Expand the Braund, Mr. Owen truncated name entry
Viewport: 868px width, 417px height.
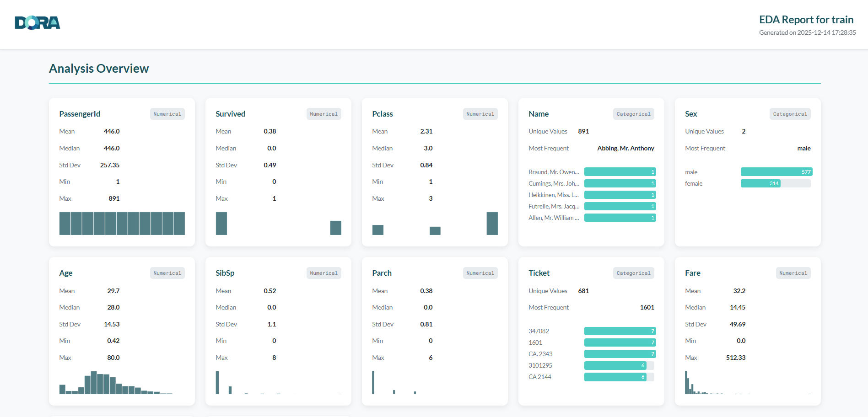coord(554,171)
